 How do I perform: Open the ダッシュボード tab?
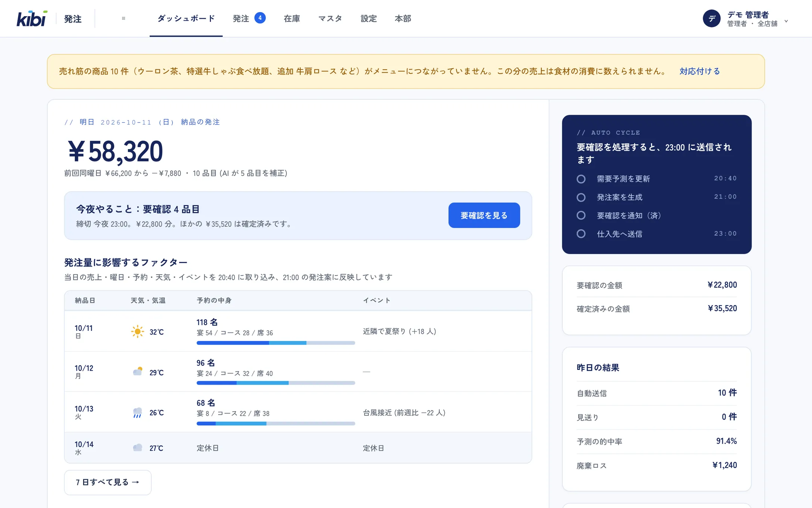(x=186, y=18)
